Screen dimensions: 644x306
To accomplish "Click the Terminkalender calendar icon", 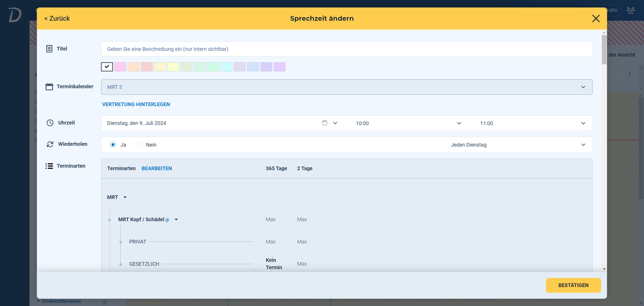I will [49, 87].
